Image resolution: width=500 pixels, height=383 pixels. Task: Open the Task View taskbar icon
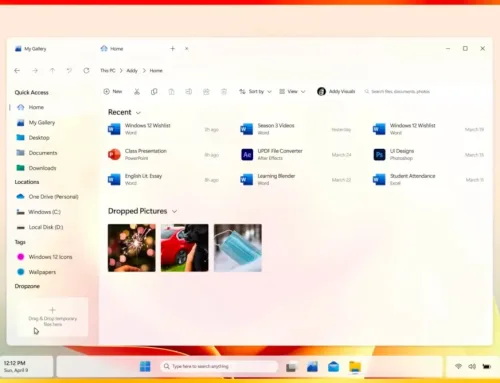click(x=291, y=367)
